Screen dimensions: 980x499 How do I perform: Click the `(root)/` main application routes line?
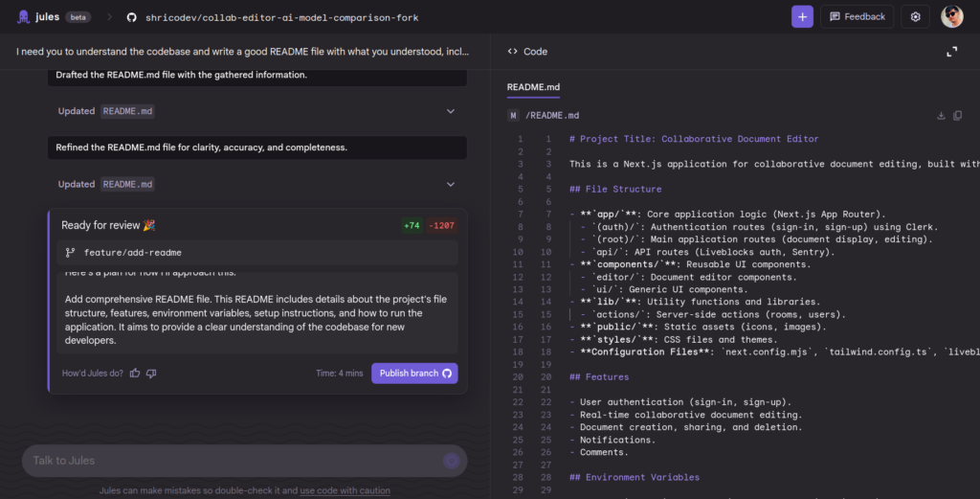click(x=756, y=239)
